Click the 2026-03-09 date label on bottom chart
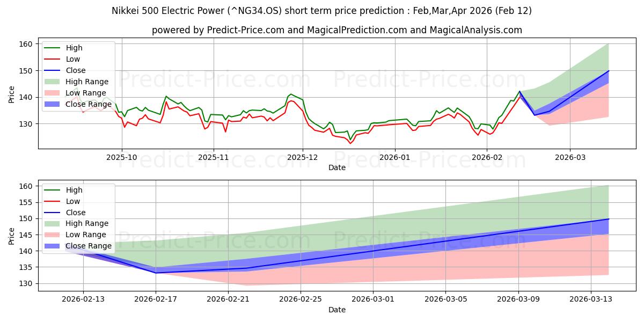644x322 pixels. tap(518, 300)
